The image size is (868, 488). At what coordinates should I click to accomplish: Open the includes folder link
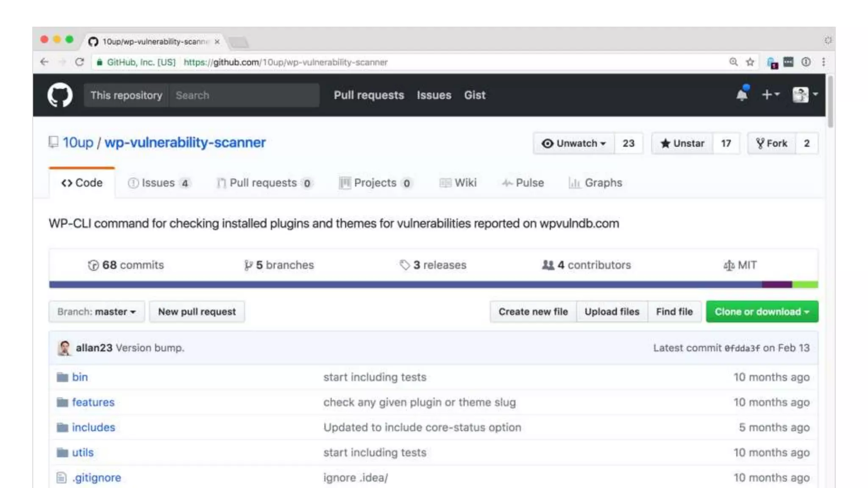(x=93, y=427)
